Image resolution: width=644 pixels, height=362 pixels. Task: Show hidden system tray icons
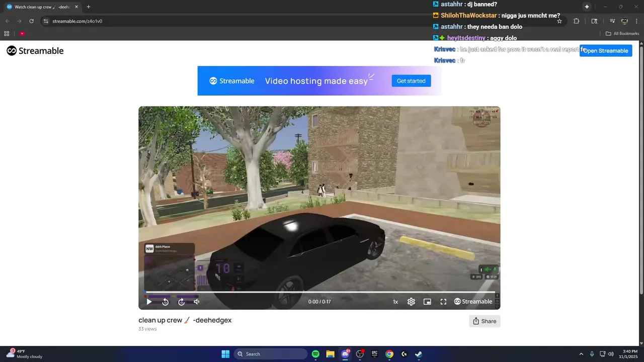pyautogui.click(x=581, y=354)
